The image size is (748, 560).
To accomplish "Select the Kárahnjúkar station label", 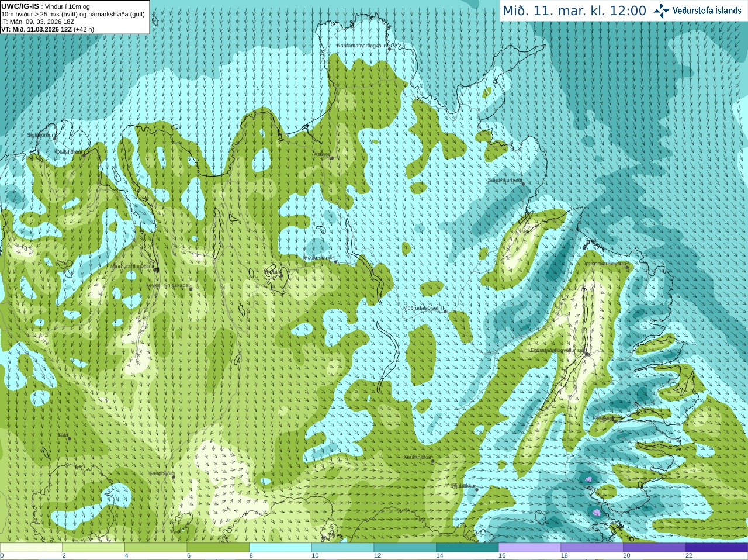I will [417, 457].
